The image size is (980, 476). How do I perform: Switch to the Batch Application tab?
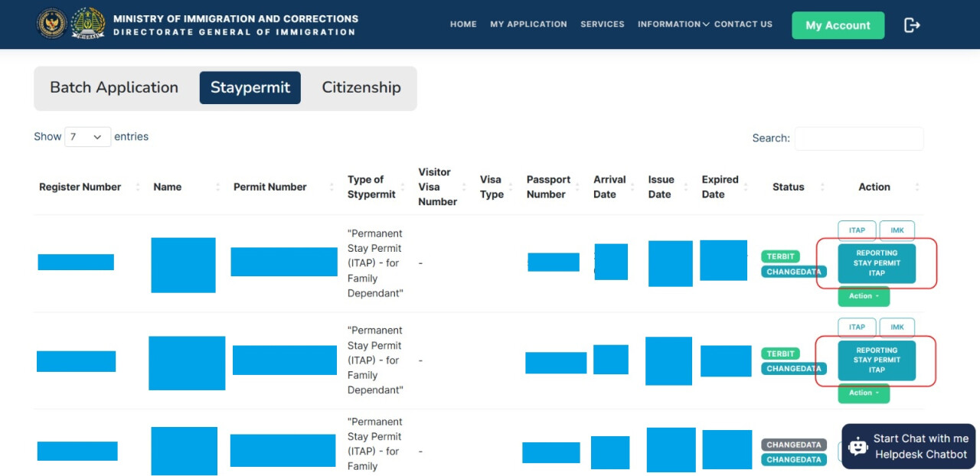[x=114, y=88]
